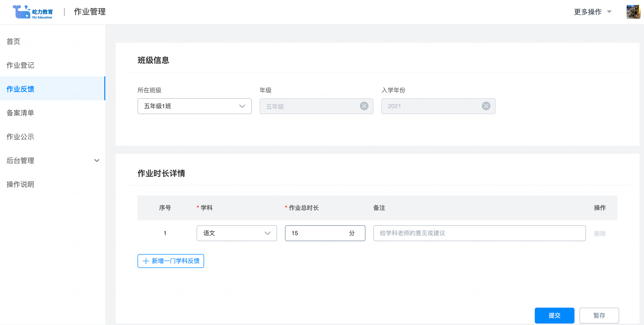Go to 首页 in the sidebar

(x=13, y=41)
